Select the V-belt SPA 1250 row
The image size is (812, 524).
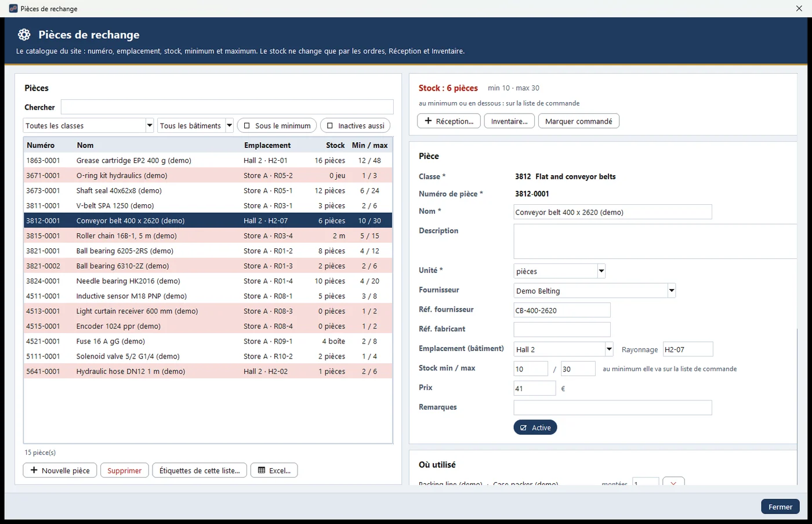tap(208, 205)
